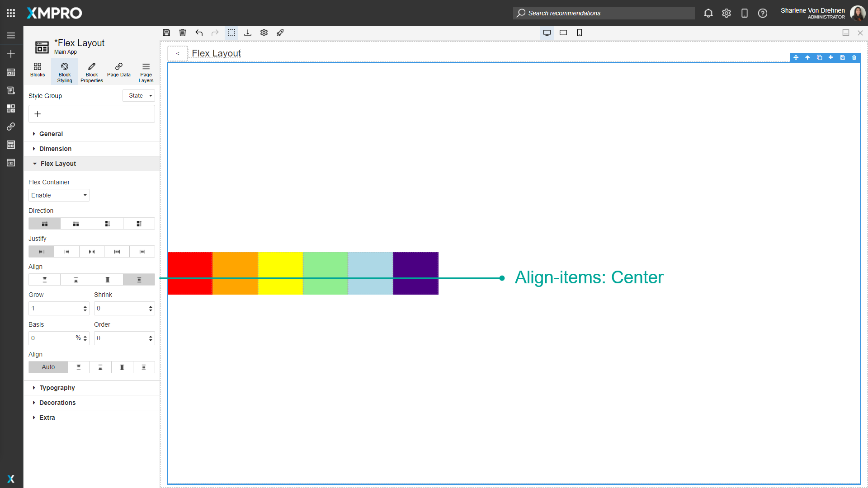The width and height of the screenshot is (868, 488).
Task: Choose the space-between option under Justify
Action: click(x=91, y=251)
